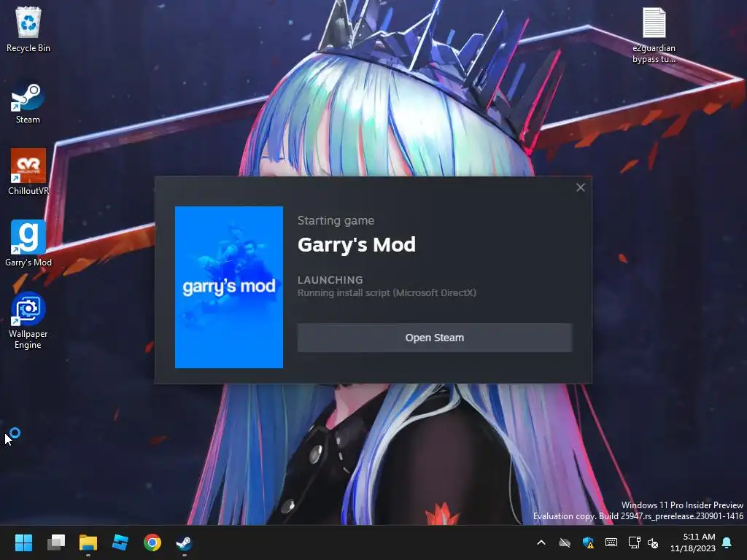The image size is (747, 560).
Task: Open Task View from the taskbar
Action: [x=55, y=542]
